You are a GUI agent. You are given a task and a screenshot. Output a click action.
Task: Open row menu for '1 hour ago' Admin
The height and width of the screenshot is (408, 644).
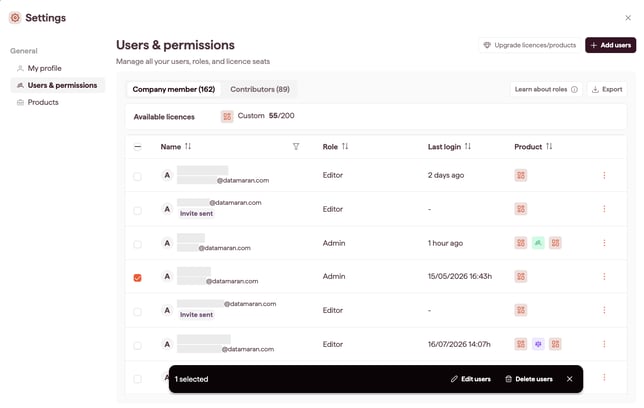tap(604, 243)
